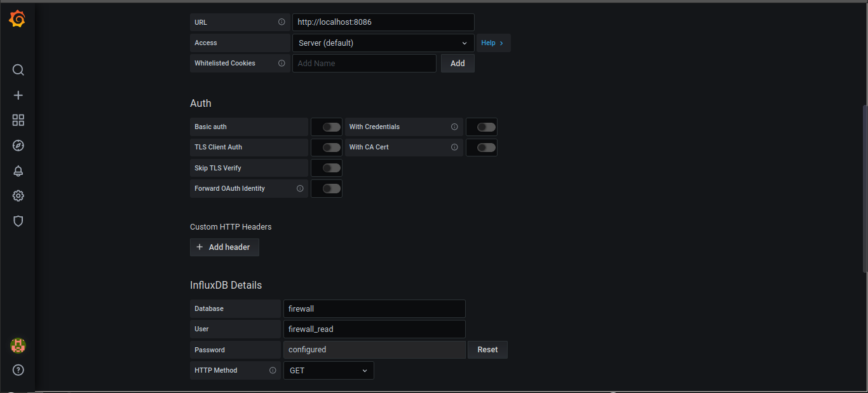The image size is (868, 393).
Task: Click the Password label
Action: click(210, 350)
